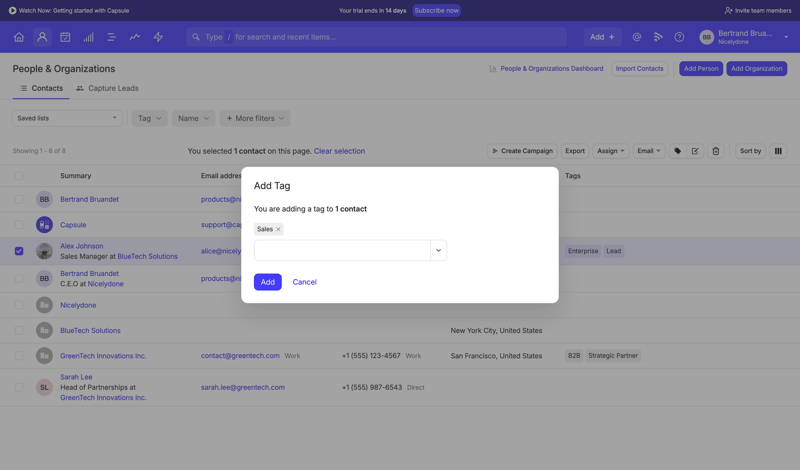Open the help question-mark icon
The width and height of the screenshot is (800, 470).
(679, 37)
